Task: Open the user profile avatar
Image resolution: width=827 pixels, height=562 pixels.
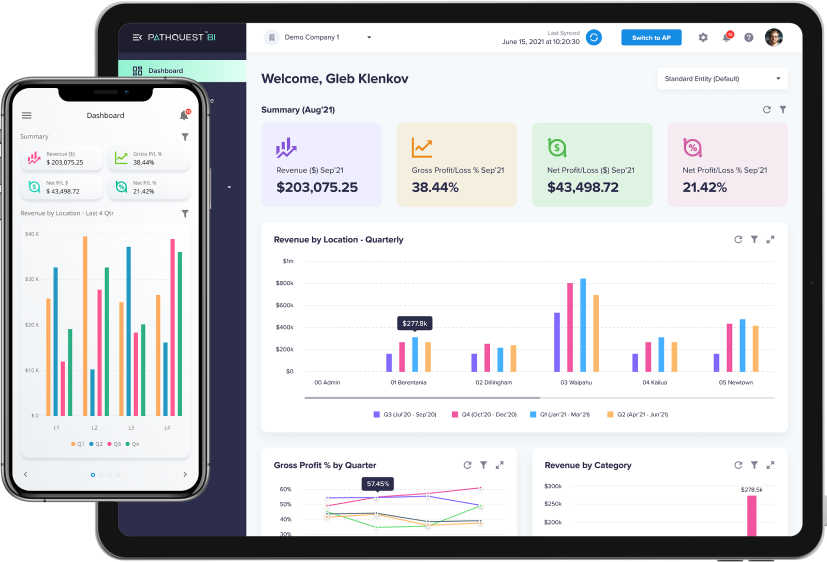Action: 774,37
